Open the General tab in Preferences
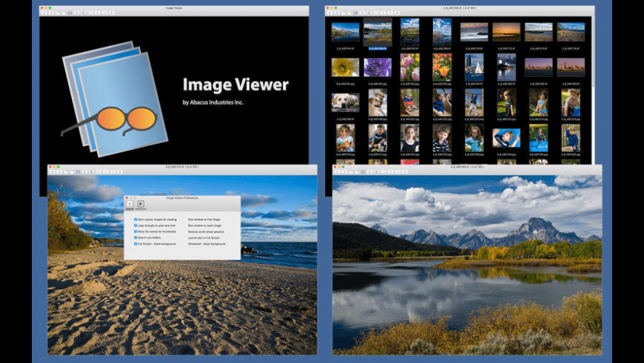Screen dimensions: 644x363 130,204
